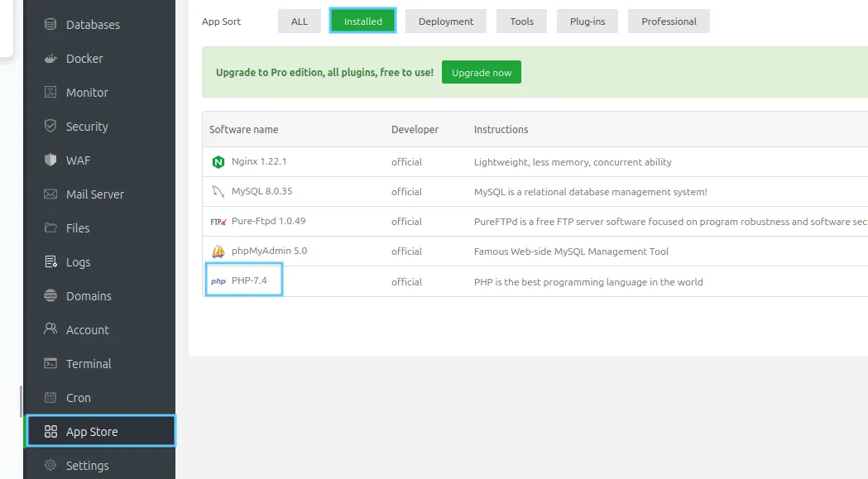Click the Settings gear icon
Screen dimensions: 868x479
[50, 465]
